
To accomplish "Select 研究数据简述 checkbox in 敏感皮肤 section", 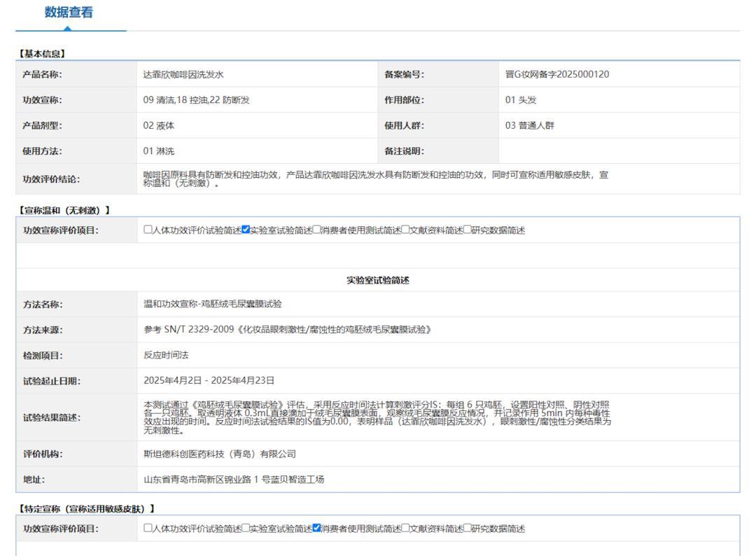I will tap(468, 528).
